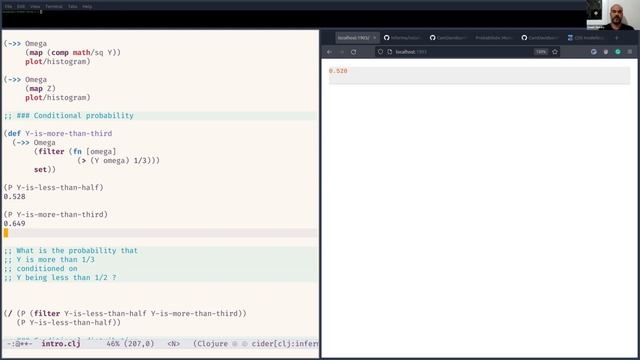Switch to the Probabilistic tab without icon
The height and width of the screenshot is (360, 640).
[x=493, y=38]
